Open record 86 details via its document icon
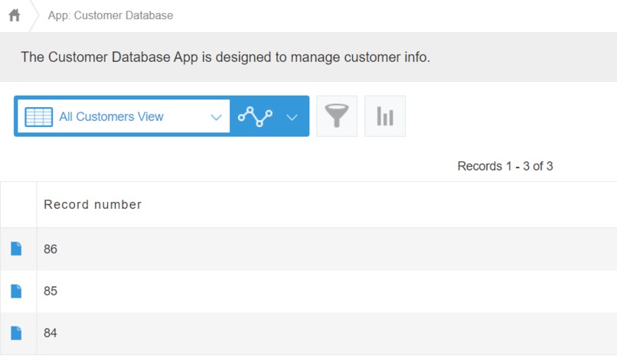617x364 pixels. (16, 249)
